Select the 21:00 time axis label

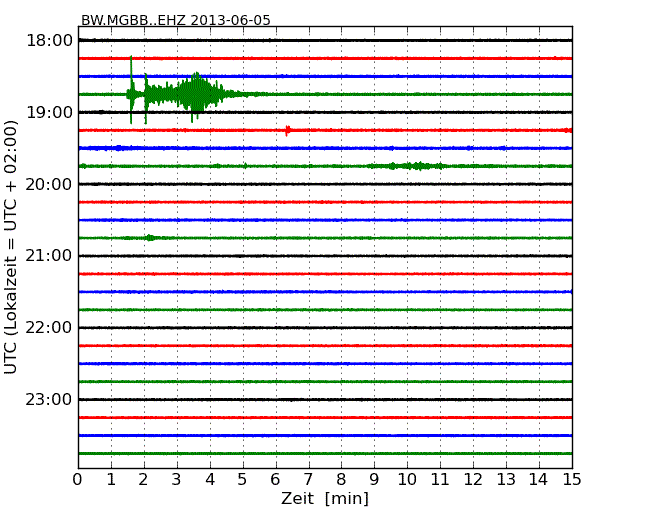tap(49, 256)
